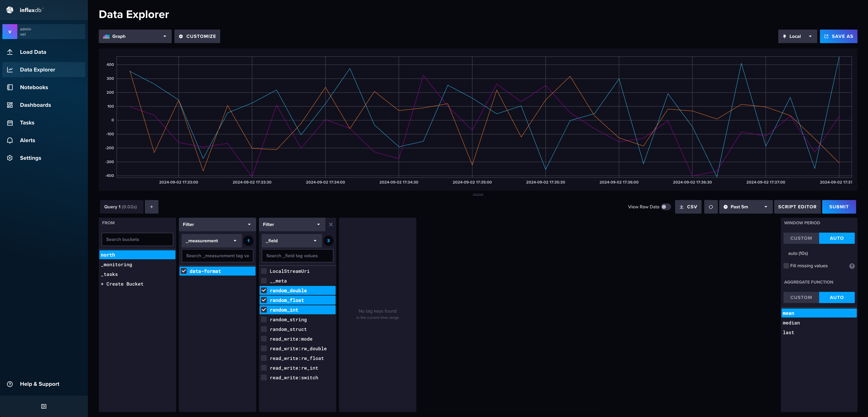Download results as CSV
The width and height of the screenshot is (868, 417).
coord(688,207)
